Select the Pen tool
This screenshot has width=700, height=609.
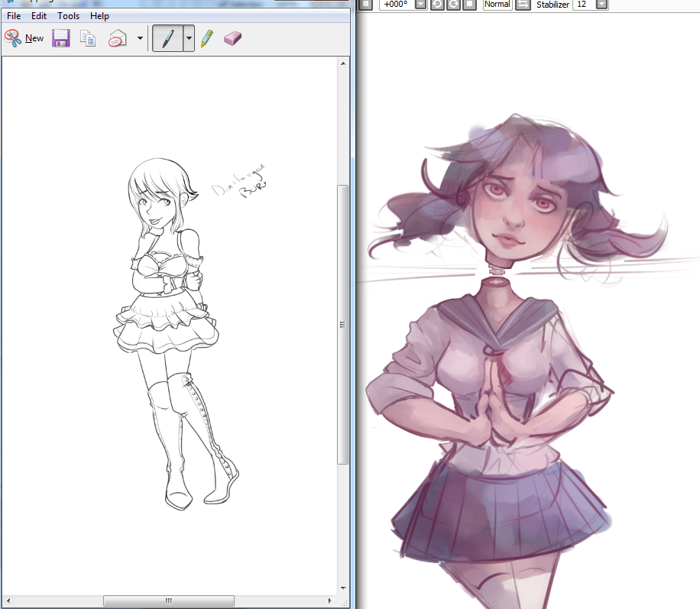pyautogui.click(x=167, y=38)
